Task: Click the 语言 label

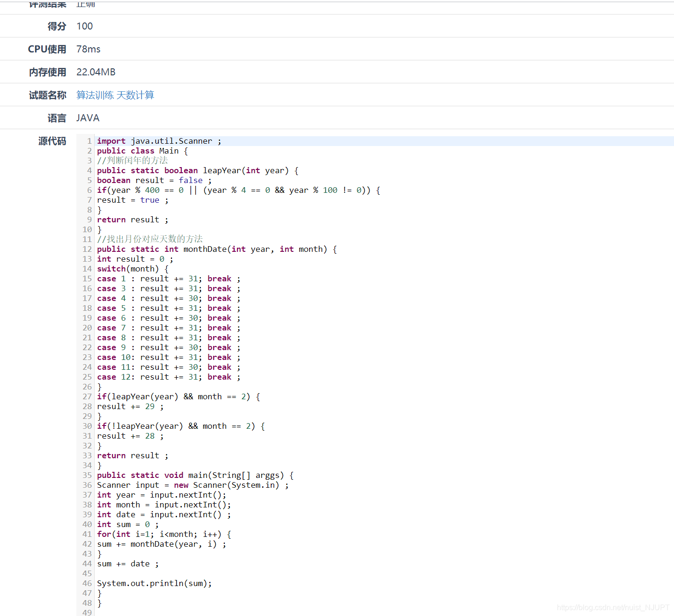Action: (x=57, y=118)
